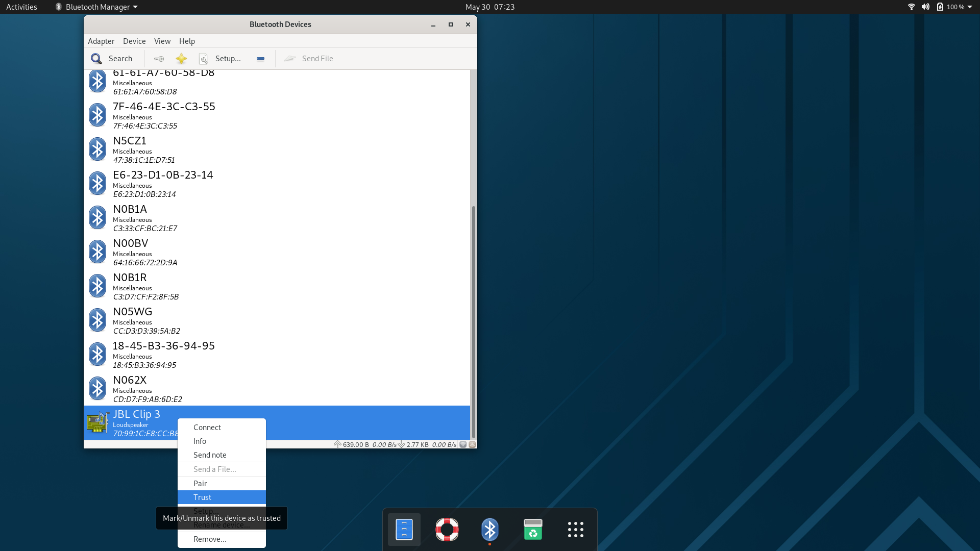Click MAC address CC:D3:D3:39:5A:B2
The image size is (980, 551).
click(146, 331)
